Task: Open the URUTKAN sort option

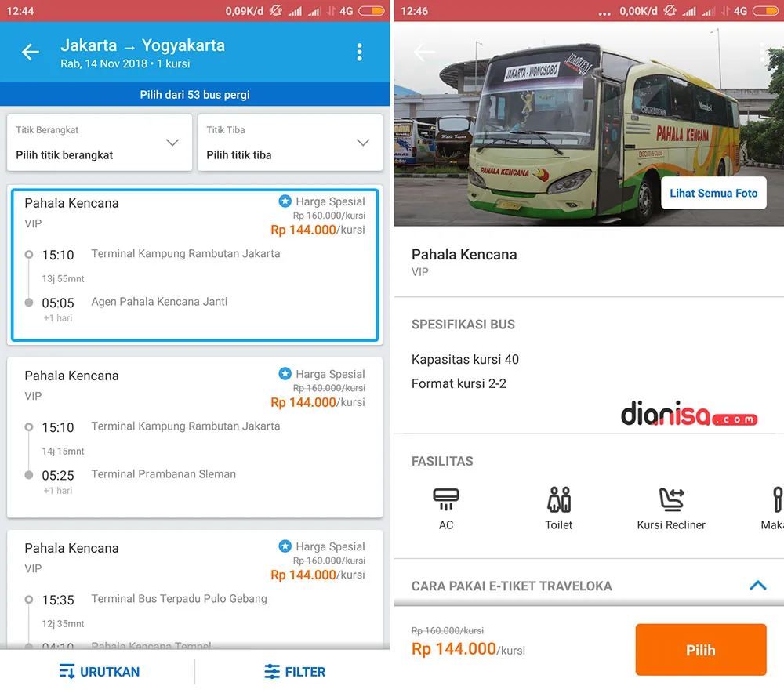Action: 99,671
